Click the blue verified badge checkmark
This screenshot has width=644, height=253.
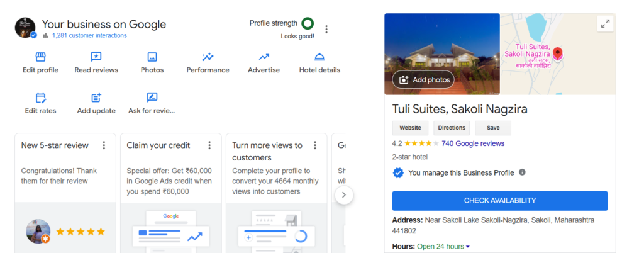click(398, 173)
